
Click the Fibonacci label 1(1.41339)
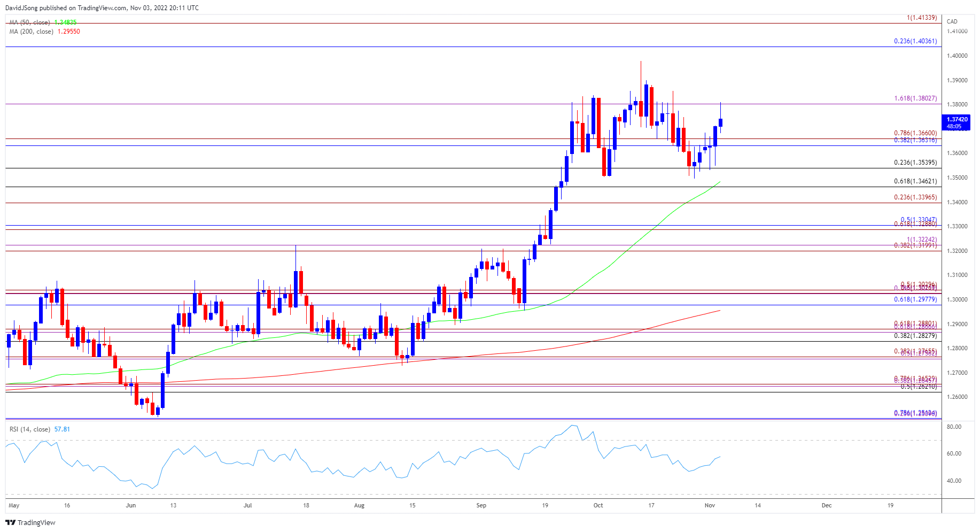click(922, 18)
